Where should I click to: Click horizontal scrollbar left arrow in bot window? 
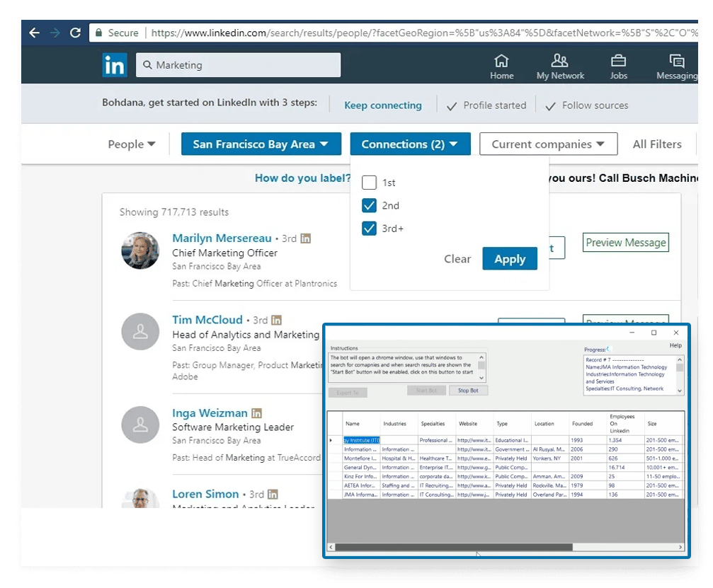[x=331, y=547]
